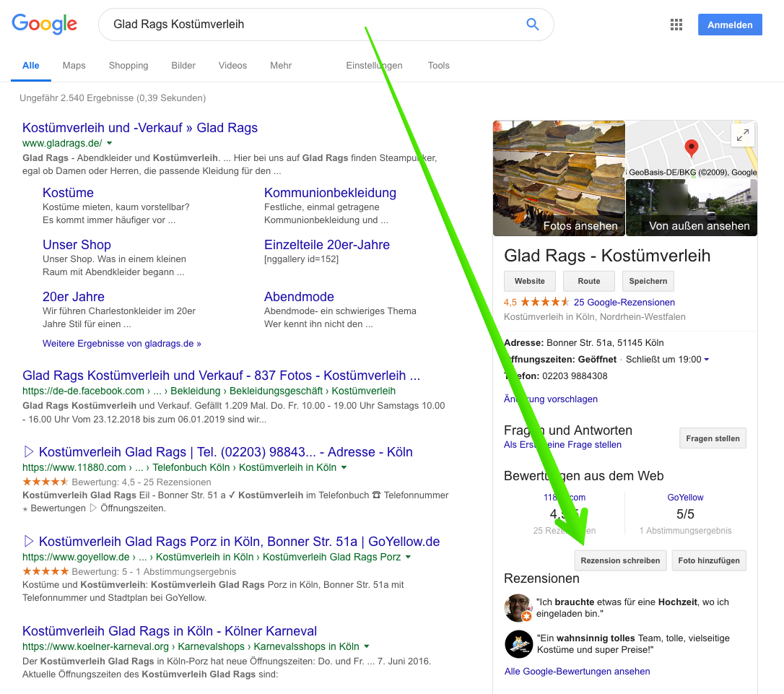
Task: Switch to the Bilder tab
Action: (183, 66)
